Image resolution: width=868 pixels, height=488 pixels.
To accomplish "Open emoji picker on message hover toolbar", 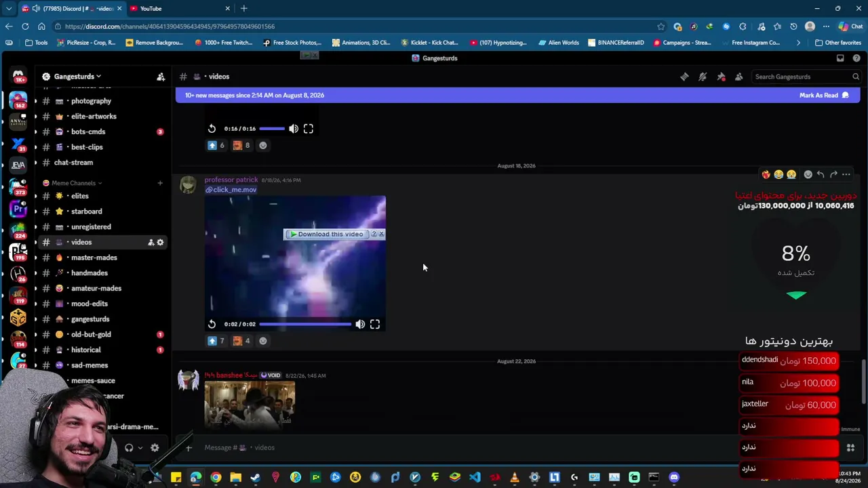I will click(808, 175).
